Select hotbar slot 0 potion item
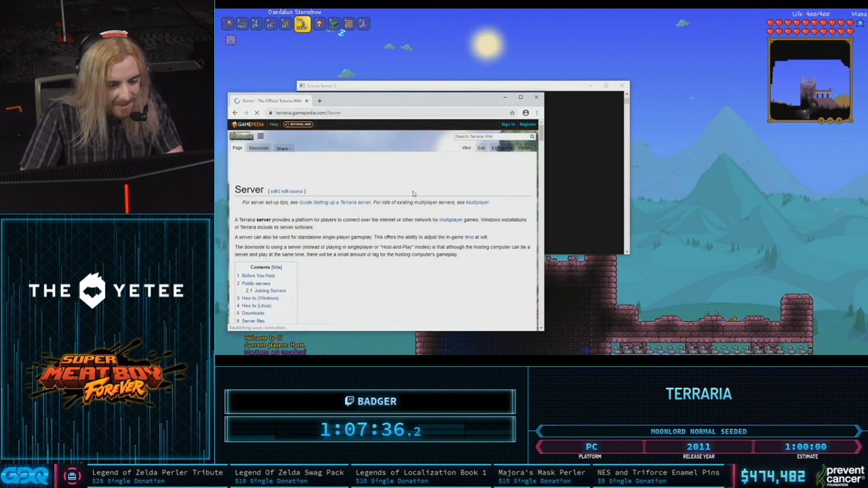The width and height of the screenshot is (868, 488). [x=363, y=24]
